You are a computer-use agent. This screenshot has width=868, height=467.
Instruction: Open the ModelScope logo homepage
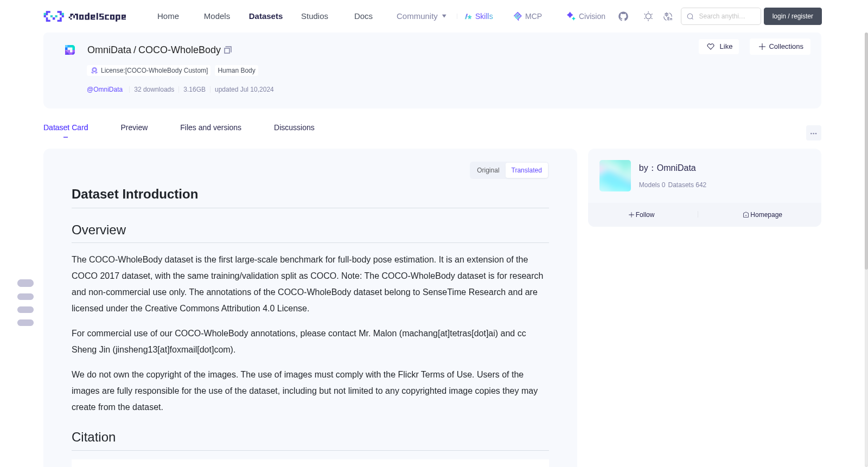85,16
